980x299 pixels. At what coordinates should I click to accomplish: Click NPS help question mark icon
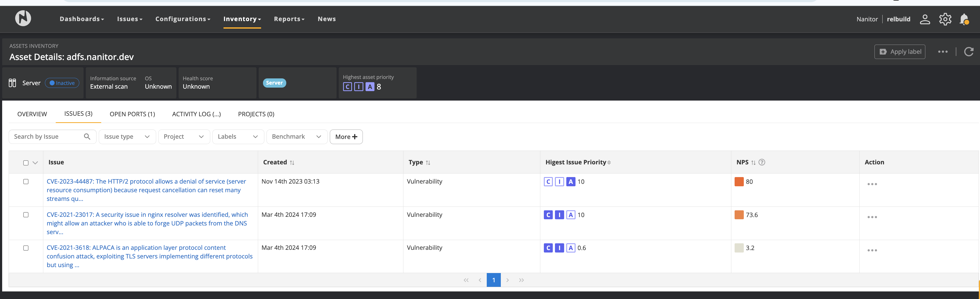pos(762,162)
